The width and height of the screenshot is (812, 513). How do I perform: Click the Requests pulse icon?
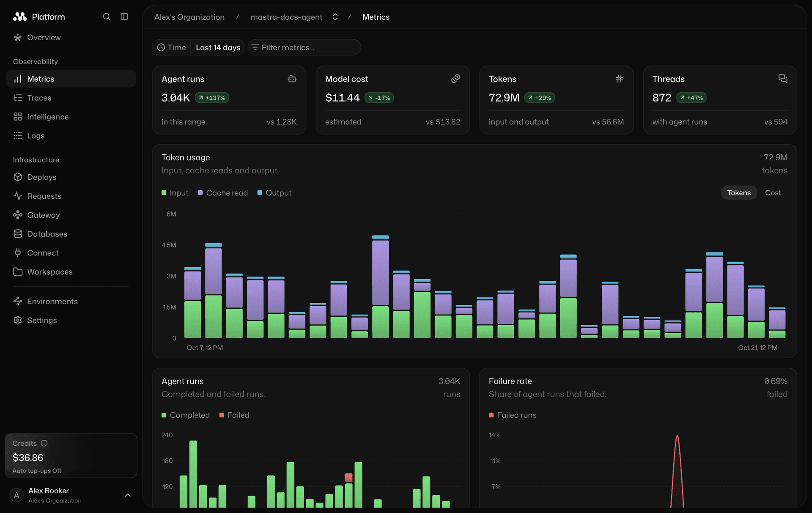point(17,196)
